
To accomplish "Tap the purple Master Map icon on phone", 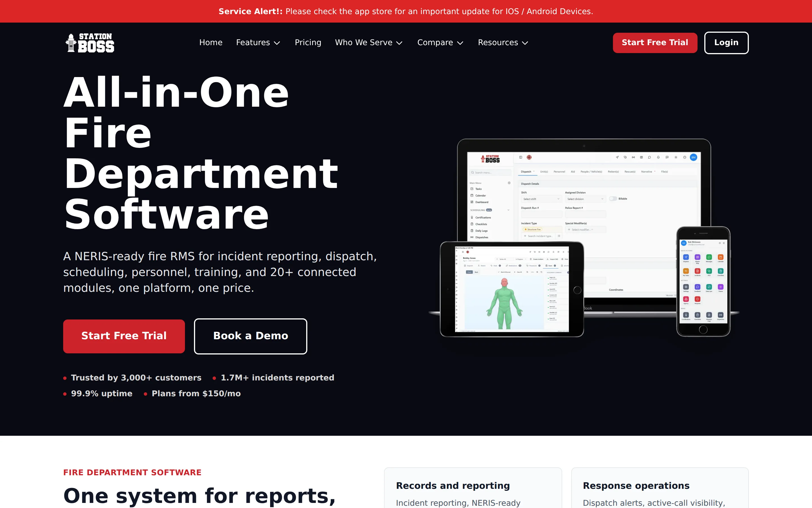I will 698,257.
